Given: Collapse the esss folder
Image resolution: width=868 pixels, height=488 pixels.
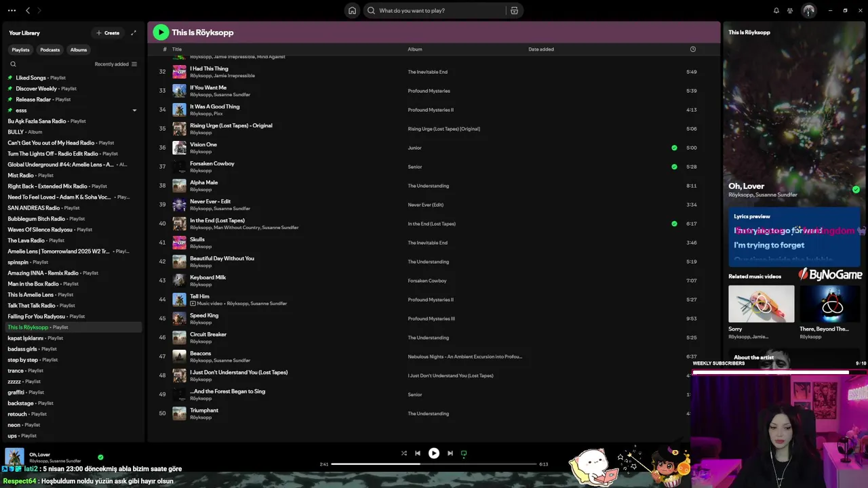Looking at the screenshot, I should point(134,110).
